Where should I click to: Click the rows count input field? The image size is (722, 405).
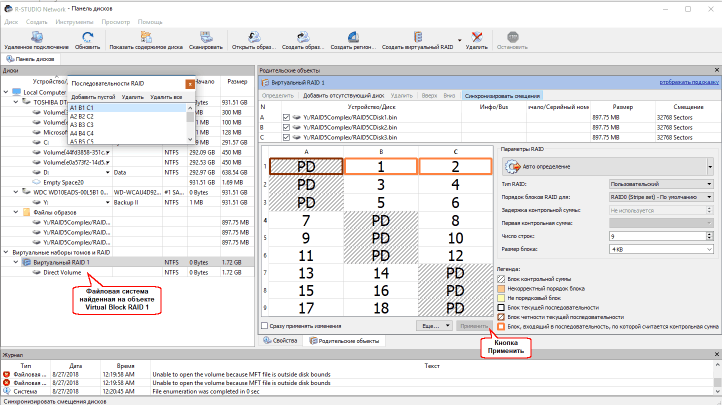coord(657,236)
